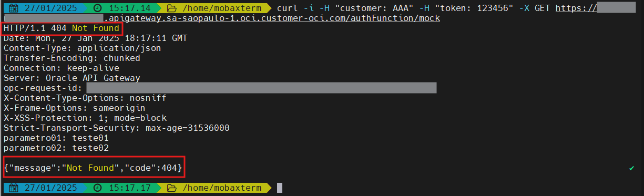Click the folder icon in the bottom prompt
Viewport: 644px width, 196px height.
[171, 188]
